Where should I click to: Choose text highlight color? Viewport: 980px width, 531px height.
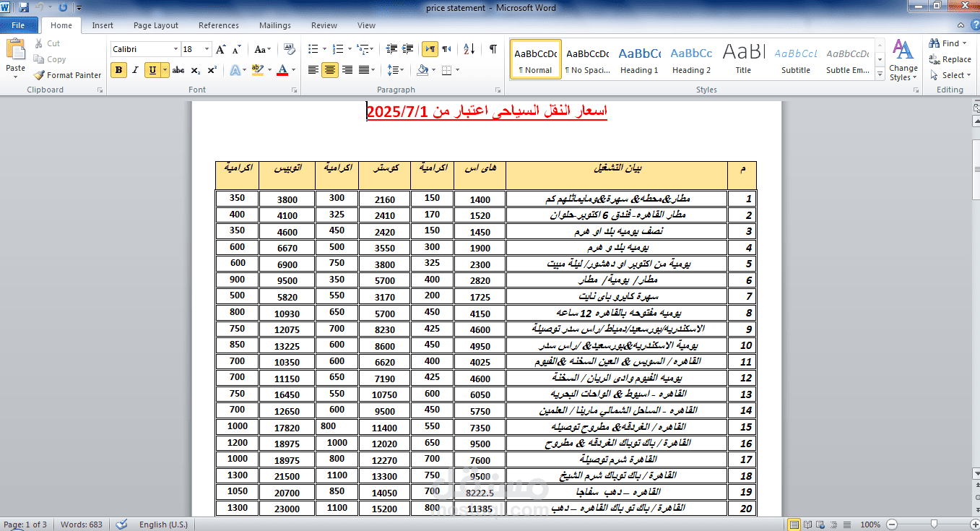pos(256,70)
